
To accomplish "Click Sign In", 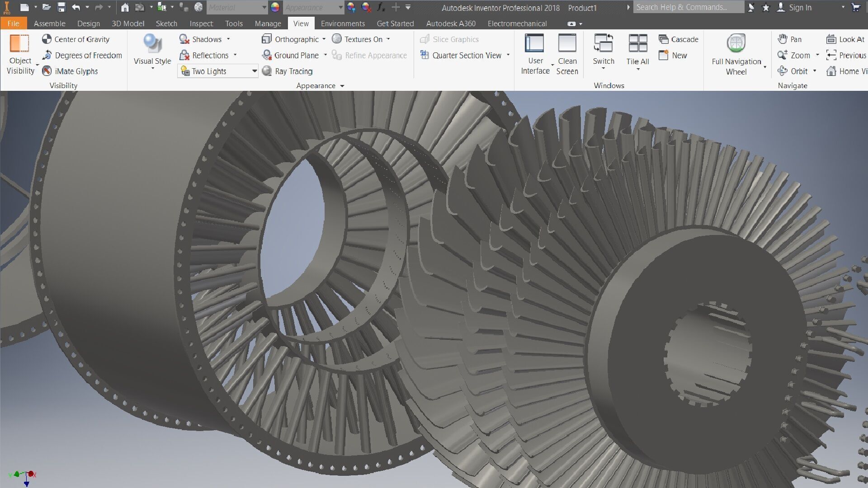I will pos(794,7).
